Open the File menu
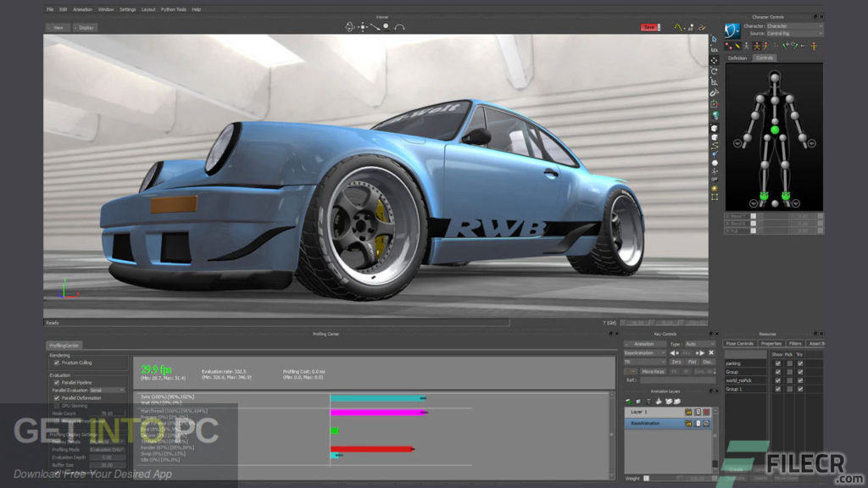This screenshot has width=868, height=488. click(50, 9)
